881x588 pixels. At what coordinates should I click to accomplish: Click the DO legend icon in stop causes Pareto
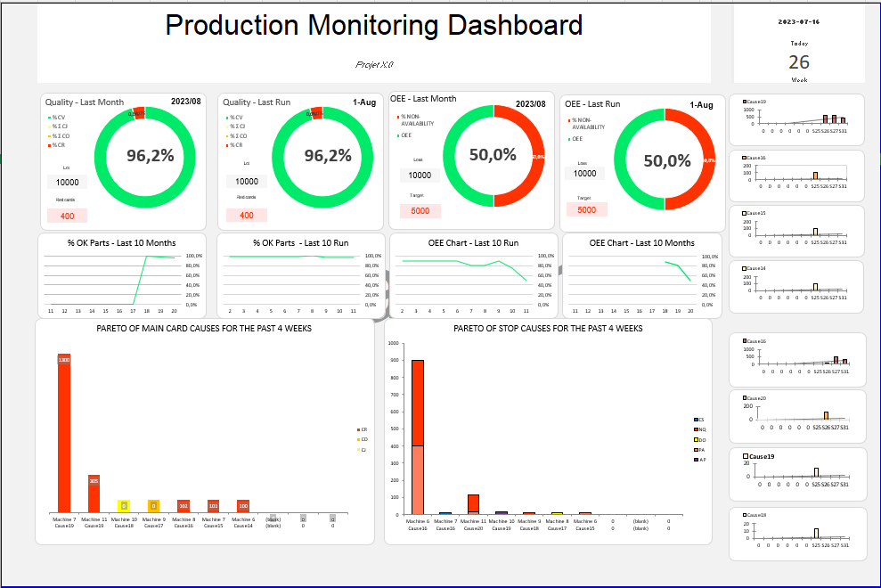[696, 439]
